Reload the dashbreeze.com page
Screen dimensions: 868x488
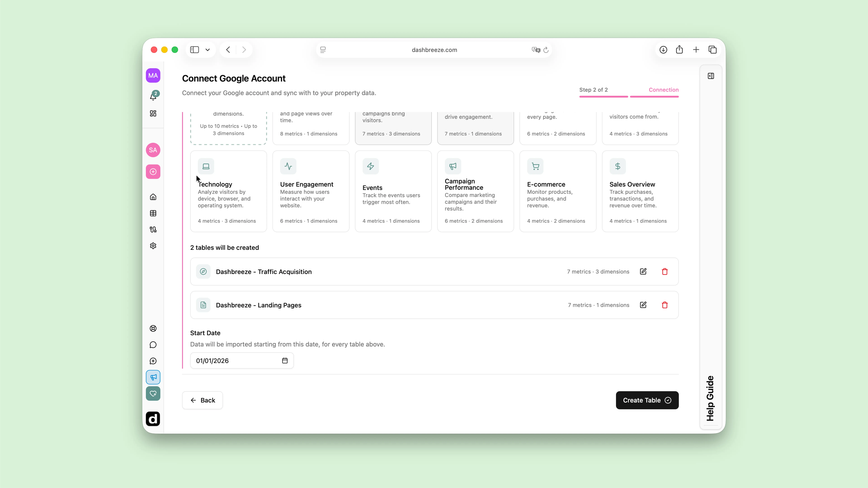pyautogui.click(x=546, y=50)
